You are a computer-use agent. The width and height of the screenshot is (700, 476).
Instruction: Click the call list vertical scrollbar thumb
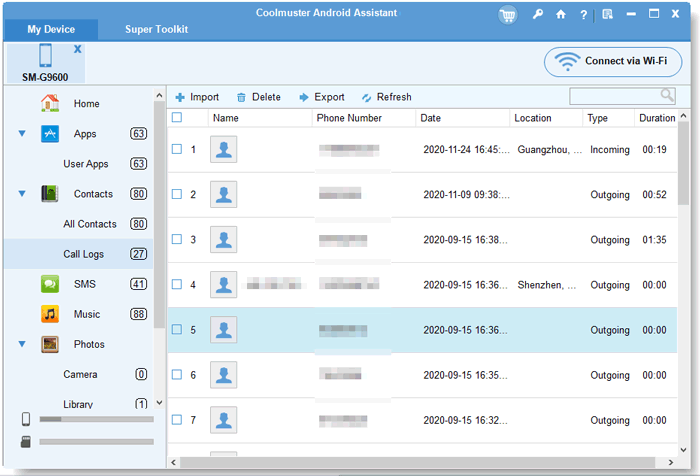click(x=683, y=163)
